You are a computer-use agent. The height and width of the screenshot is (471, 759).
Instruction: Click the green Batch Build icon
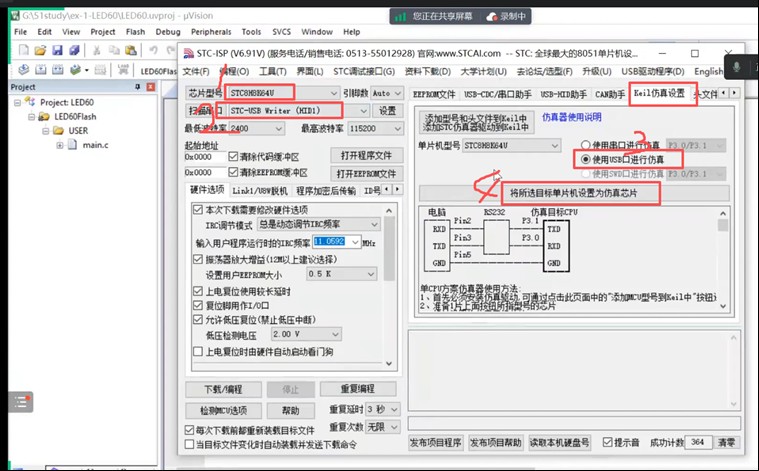pos(75,70)
